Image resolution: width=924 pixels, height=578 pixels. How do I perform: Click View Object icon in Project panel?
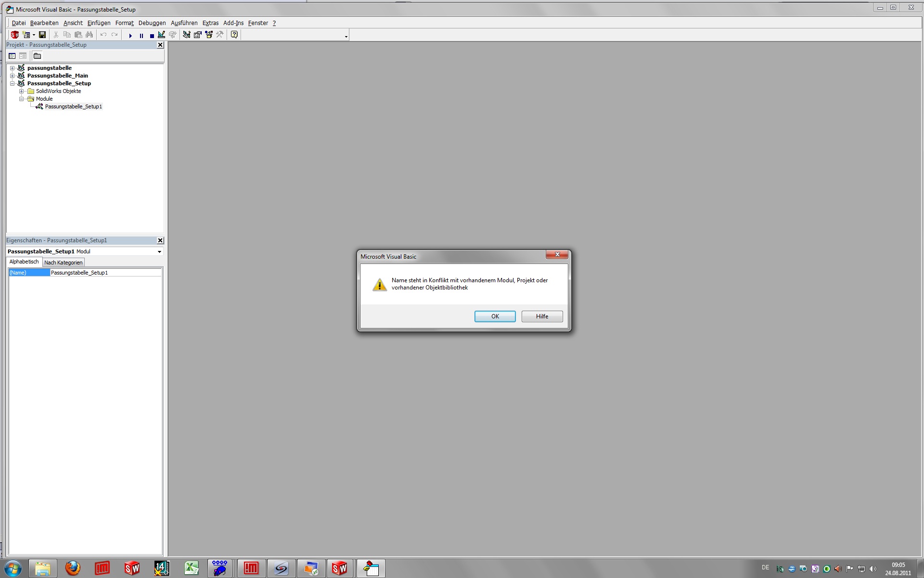click(23, 56)
